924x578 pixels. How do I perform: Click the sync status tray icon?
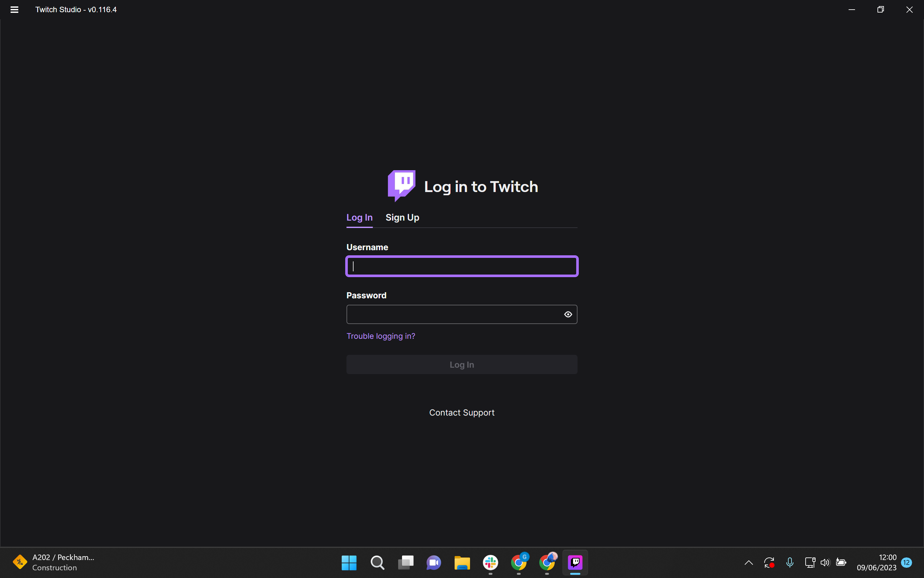click(769, 562)
